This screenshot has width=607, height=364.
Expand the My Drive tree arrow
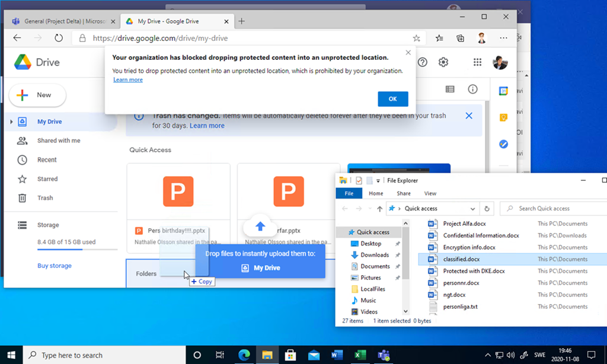[x=11, y=122]
